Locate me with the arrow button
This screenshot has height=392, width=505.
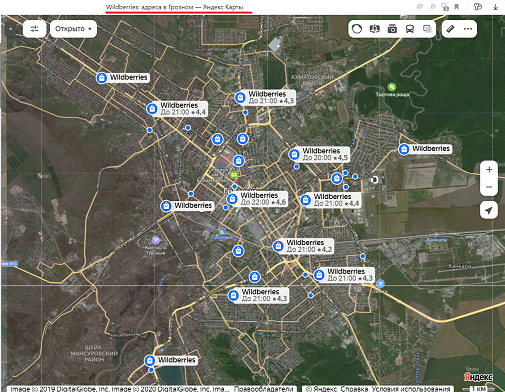click(x=489, y=210)
